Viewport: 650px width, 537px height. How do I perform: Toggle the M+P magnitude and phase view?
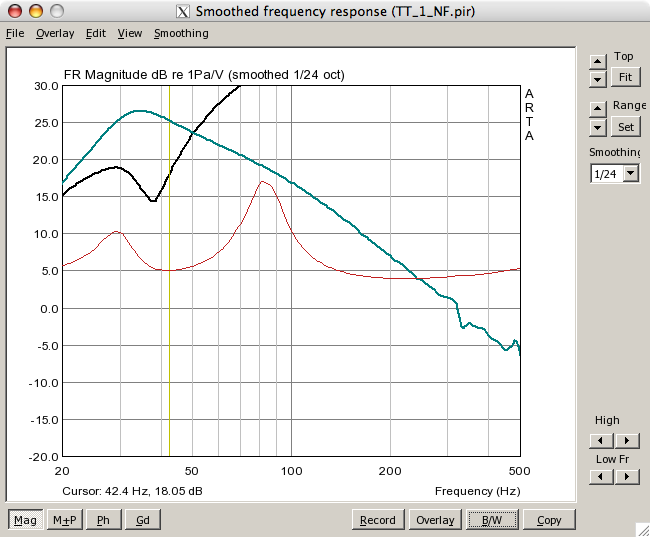pyautogui.click(x=64, y=520)
